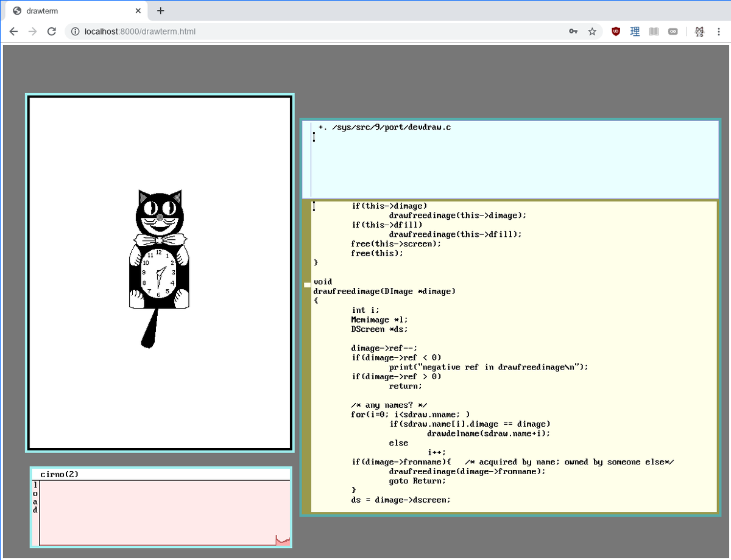Close the drawterm tab

138,10
